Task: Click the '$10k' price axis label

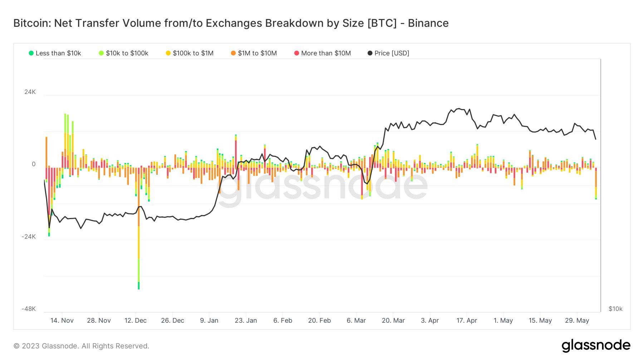Action: point(615,309)
